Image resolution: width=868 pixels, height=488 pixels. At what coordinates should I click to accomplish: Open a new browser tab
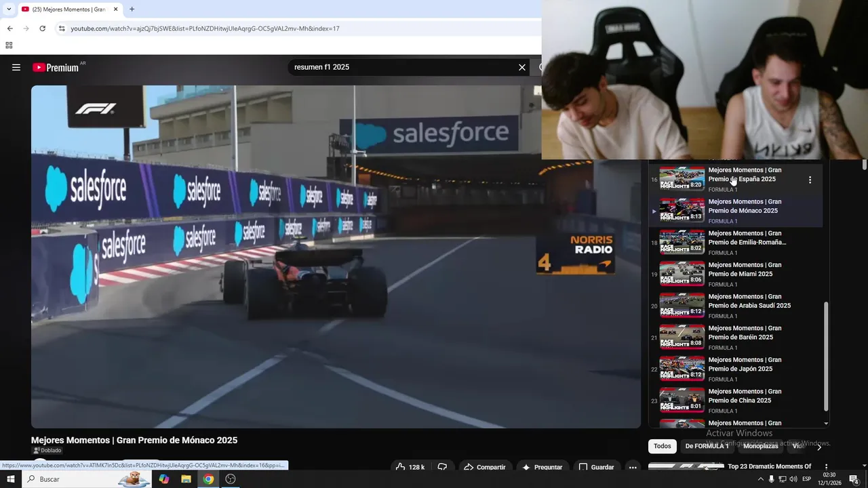coord(132,9)
